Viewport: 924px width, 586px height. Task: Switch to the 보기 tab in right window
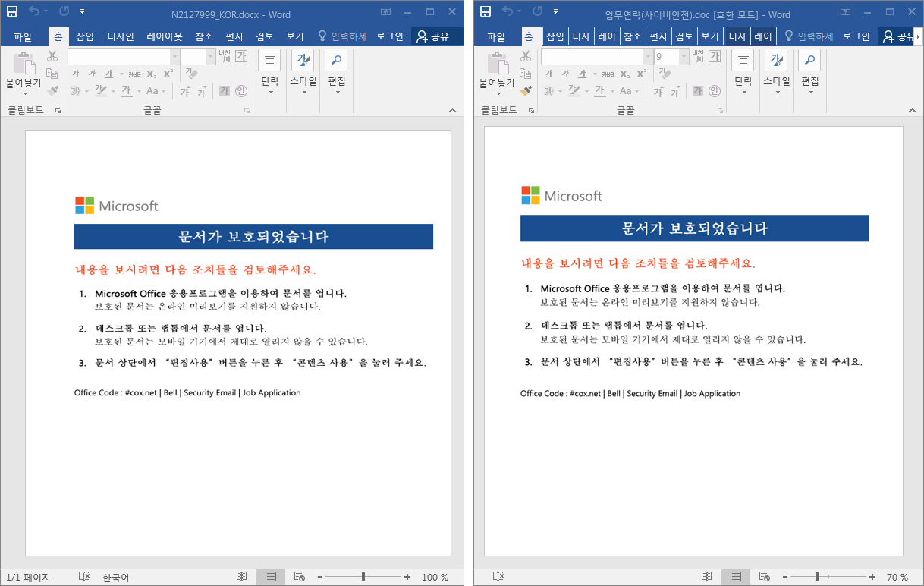[709, 36]
